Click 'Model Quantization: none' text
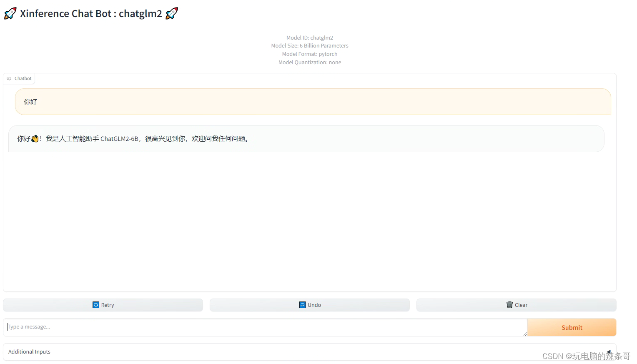Viewport: 637px width, 364px height. (310, 63)
